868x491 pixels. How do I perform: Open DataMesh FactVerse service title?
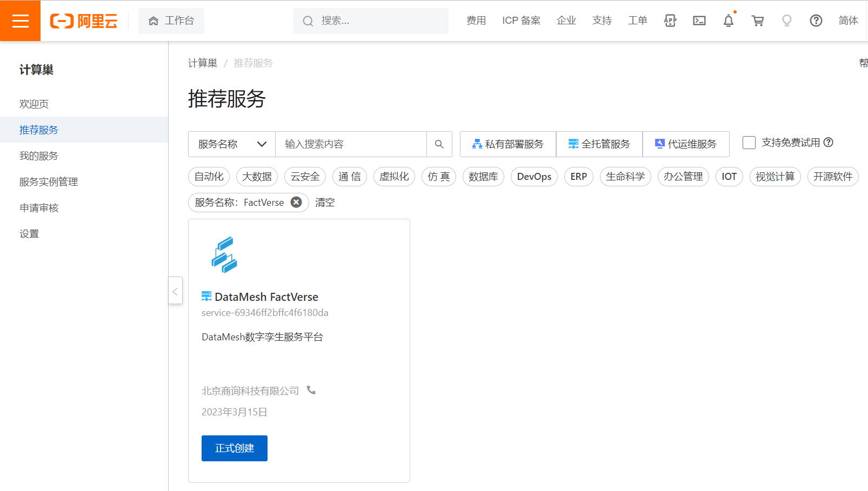click(x=266, y=297)
